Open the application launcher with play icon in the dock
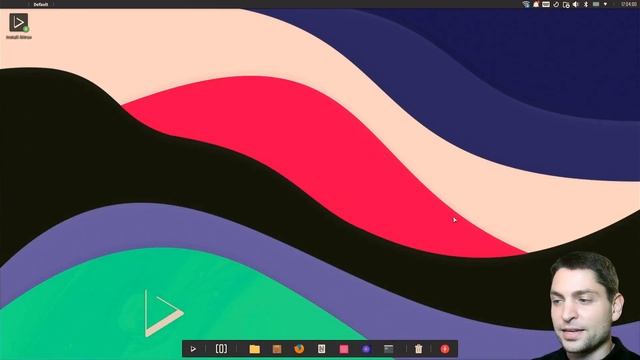The height and width of the screenshot is (360, 640). (193, 349)
